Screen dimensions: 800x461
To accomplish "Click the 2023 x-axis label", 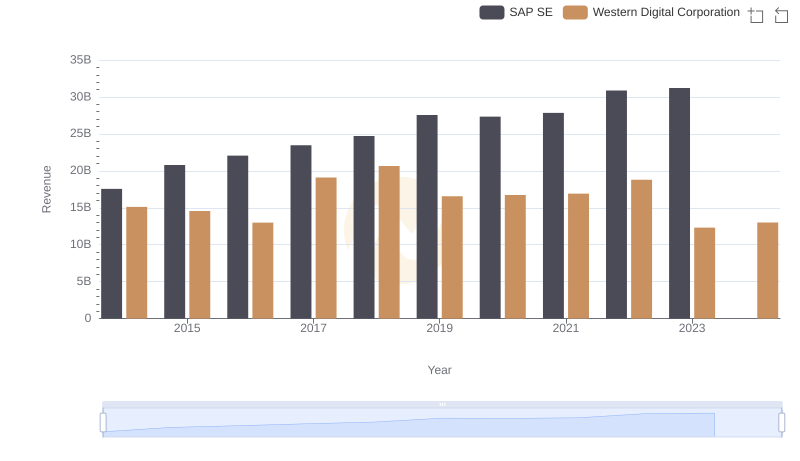I will click(x=692, y=328).
